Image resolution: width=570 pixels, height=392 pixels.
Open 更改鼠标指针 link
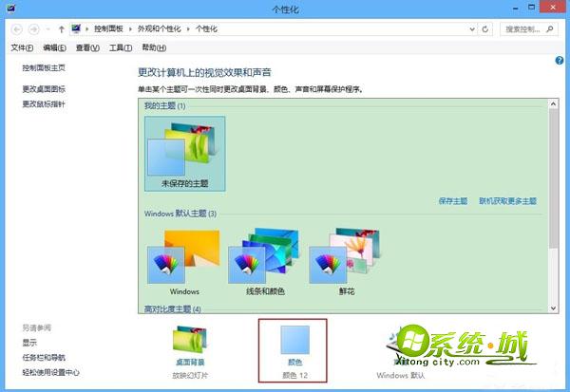[x=44, y=104]
